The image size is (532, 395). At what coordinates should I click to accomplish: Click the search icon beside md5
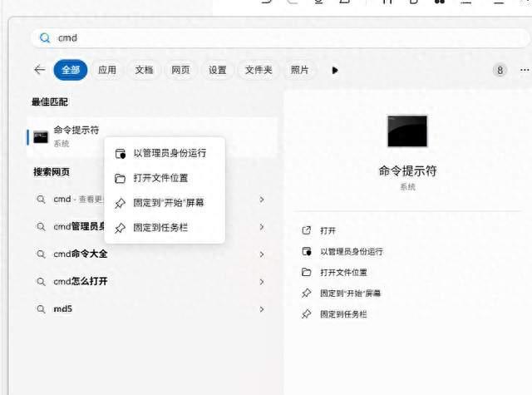pyautogui.click(x=41, y=309)
